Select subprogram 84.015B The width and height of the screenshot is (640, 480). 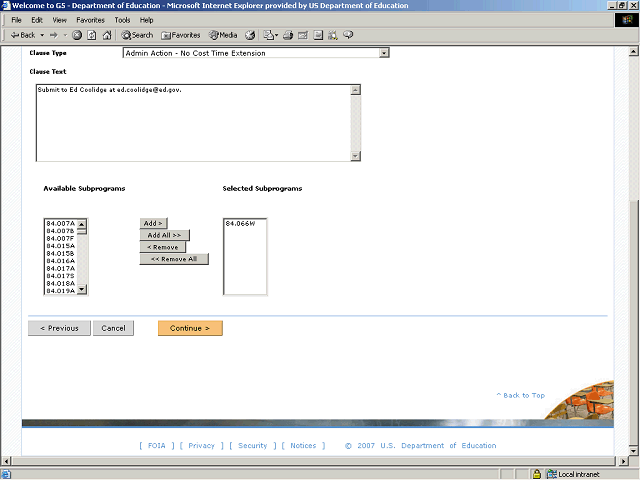tap(61, 253)
